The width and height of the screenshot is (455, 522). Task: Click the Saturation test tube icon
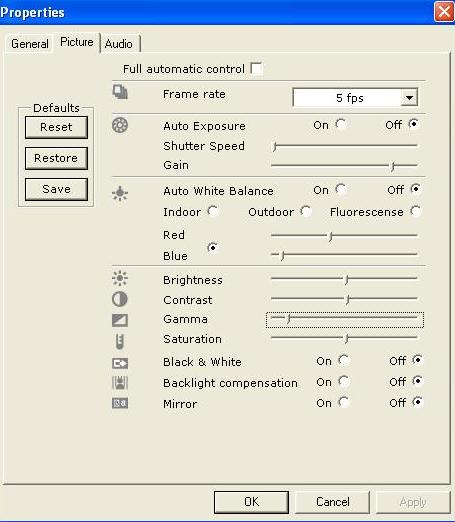click(x=120, y=341)
